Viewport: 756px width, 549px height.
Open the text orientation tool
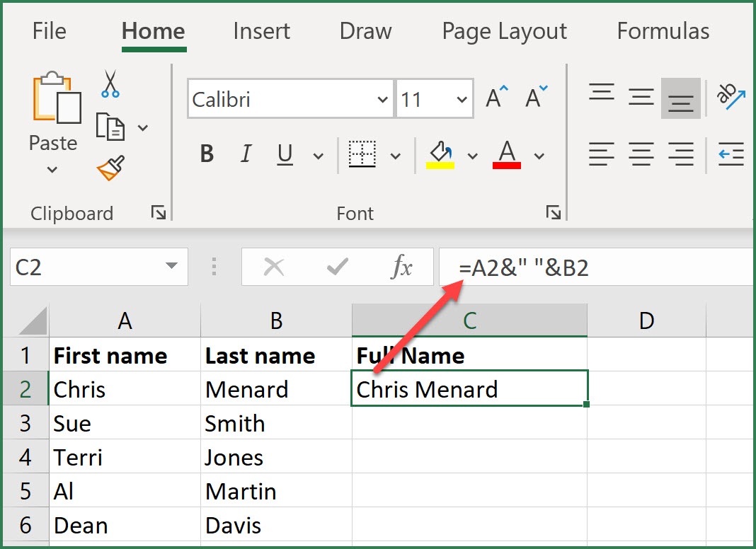click(x=731, y=96)
